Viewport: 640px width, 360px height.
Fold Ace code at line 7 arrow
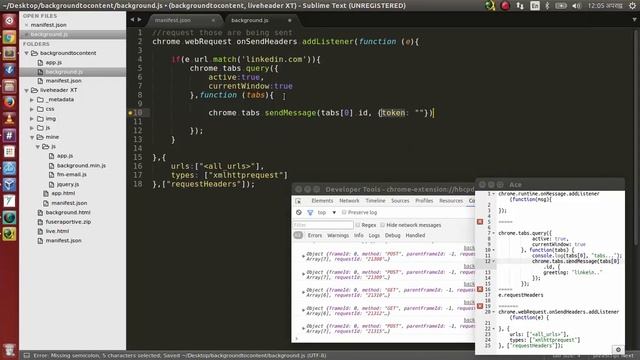click(x=494, y=233)
